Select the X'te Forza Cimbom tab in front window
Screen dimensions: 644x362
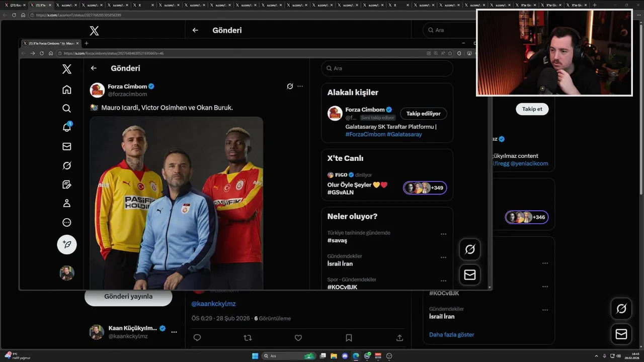tap(50, 43)
